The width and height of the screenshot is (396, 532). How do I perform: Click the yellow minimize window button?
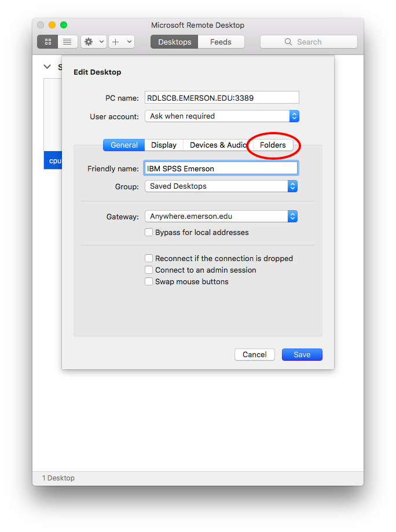coord(52,25)
